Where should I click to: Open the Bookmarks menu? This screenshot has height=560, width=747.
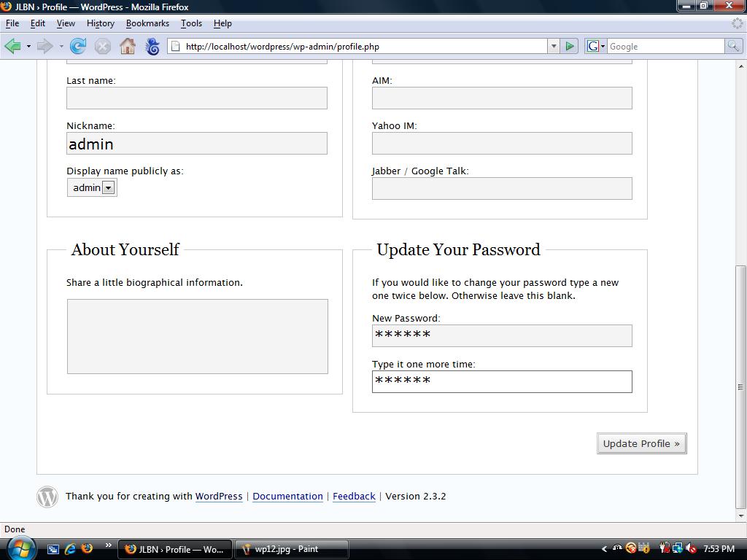click(147, 23)
